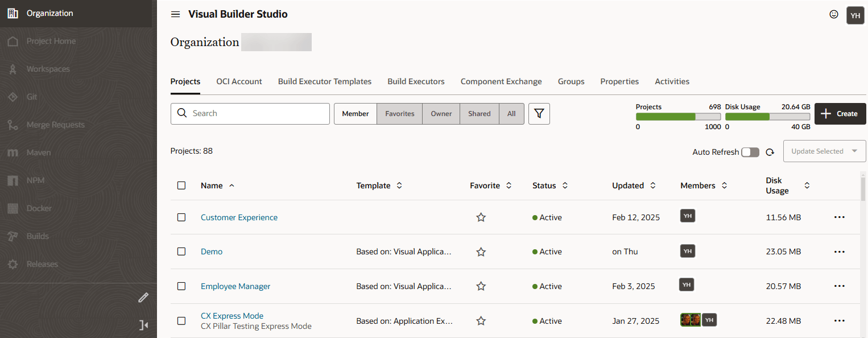Star the Customer Experience project as favorite
The image size is (868, 338).
[x=481, y=217]
